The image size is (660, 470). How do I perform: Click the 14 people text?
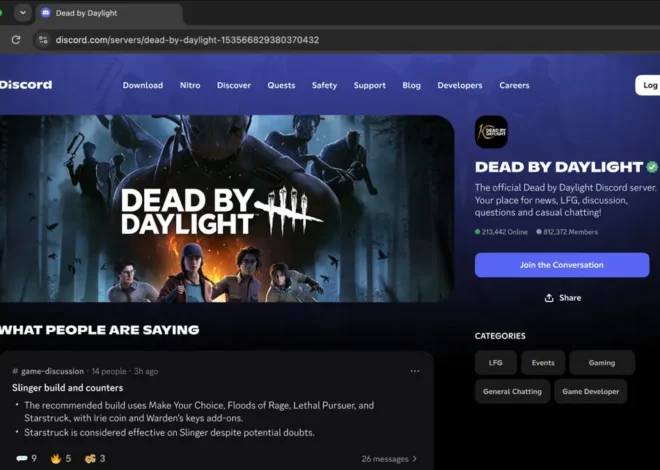point(109,371)
